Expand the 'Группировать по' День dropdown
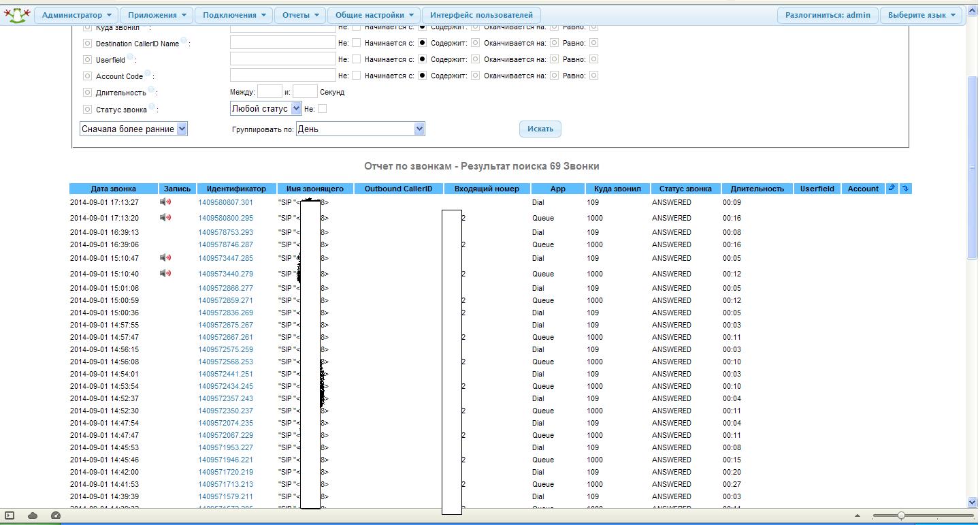 coord(361,129)
